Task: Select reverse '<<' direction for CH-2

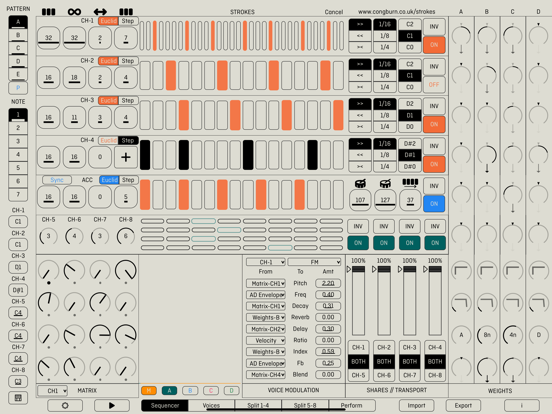Action: coord(360,75)
